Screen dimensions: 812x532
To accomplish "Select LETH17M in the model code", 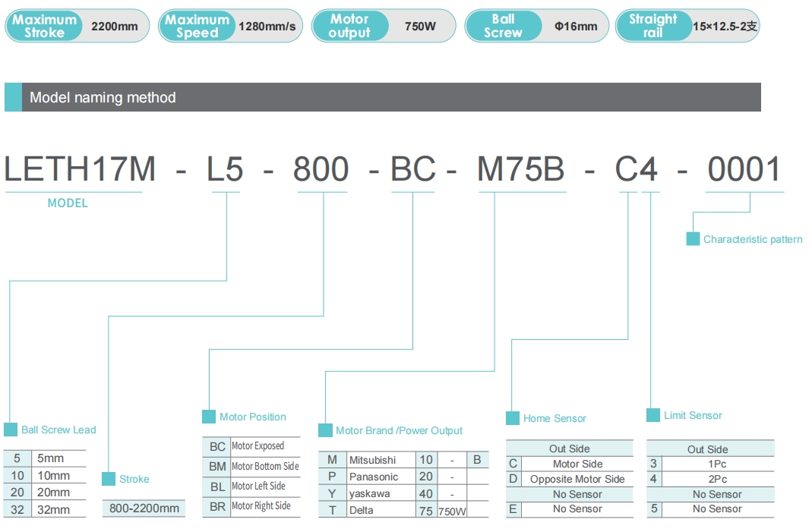I will pos(79,169).
